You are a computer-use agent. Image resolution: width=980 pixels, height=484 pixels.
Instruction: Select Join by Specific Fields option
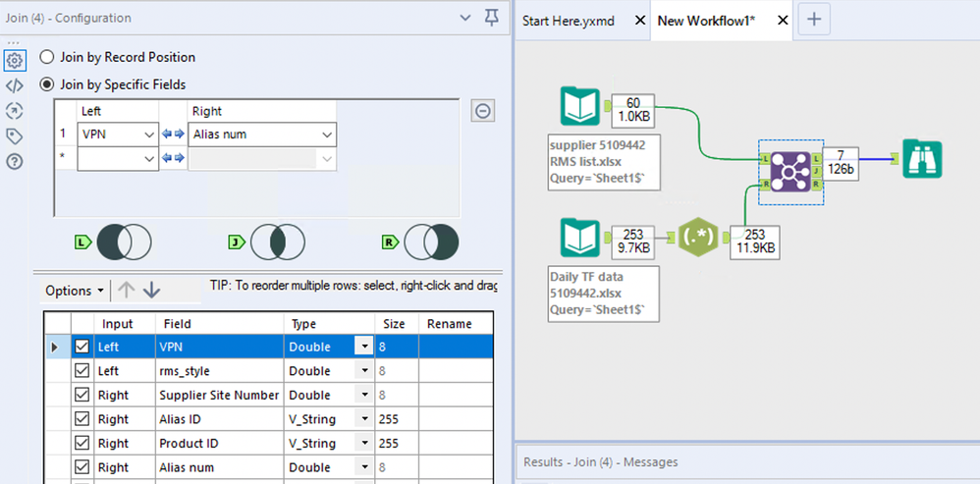(x=47, y=84)
